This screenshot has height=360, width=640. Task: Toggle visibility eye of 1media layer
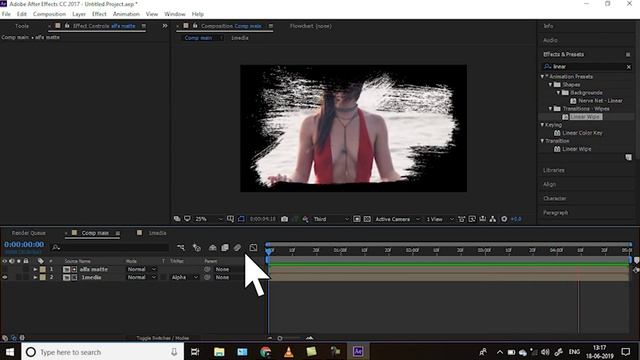coord(4,278)
